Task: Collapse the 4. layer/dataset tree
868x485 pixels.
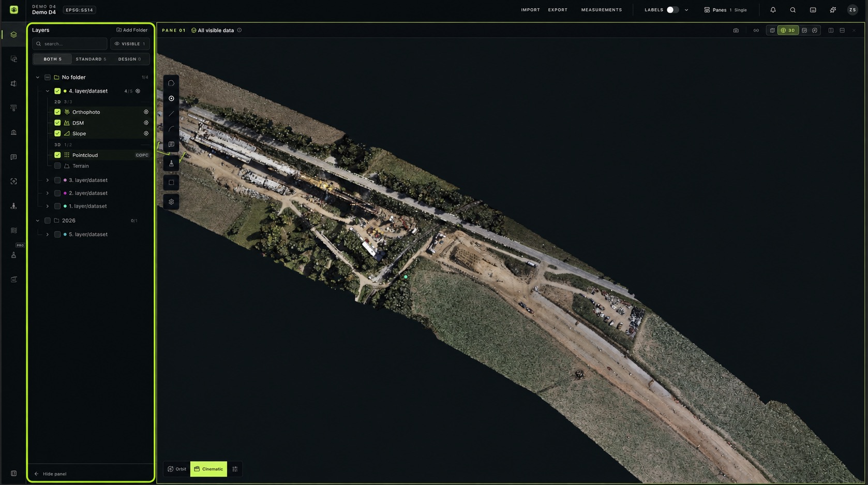Action: pos(48,91)
